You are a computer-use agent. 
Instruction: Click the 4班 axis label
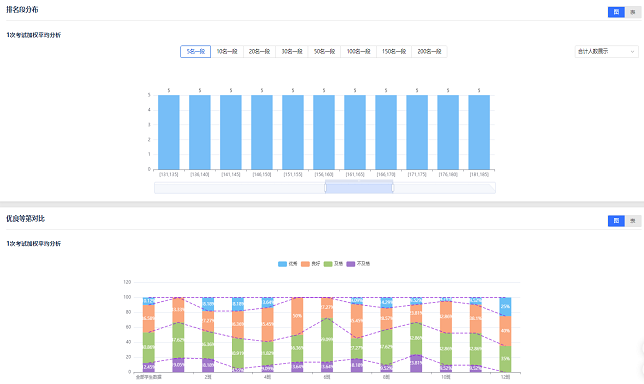tap(267, 377)
